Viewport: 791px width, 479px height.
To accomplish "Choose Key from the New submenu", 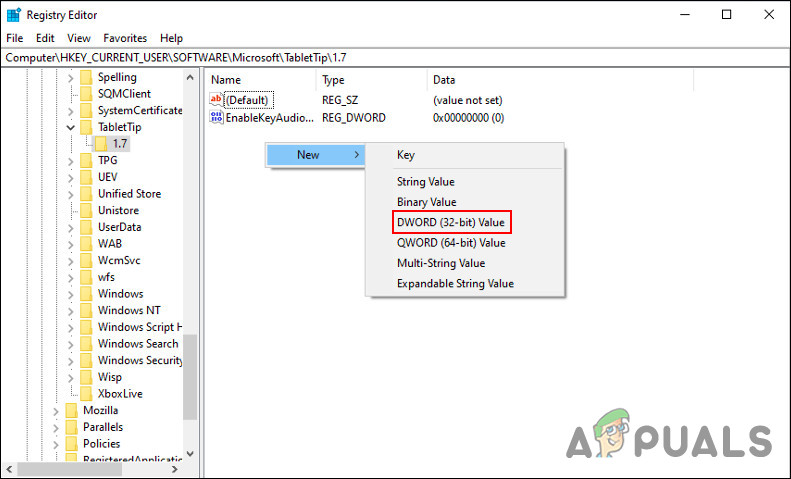I will (x=406, y=155).
